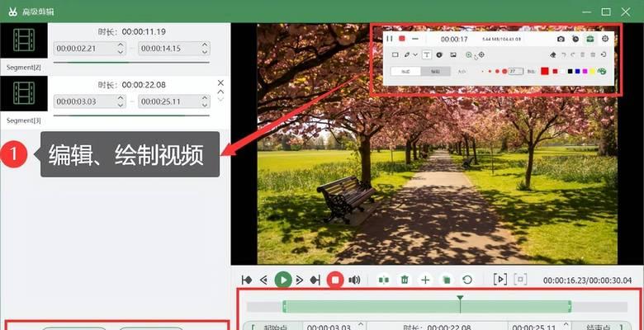Increase the 00:00:02.21 start time with up arrow
644x330 pixels.
[x=121, y=45]
